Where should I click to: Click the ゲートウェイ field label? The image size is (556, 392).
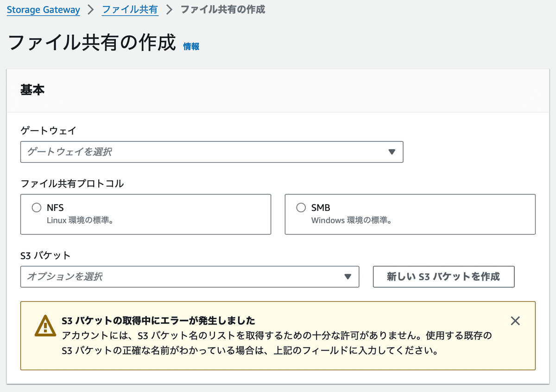coord(48,131)
